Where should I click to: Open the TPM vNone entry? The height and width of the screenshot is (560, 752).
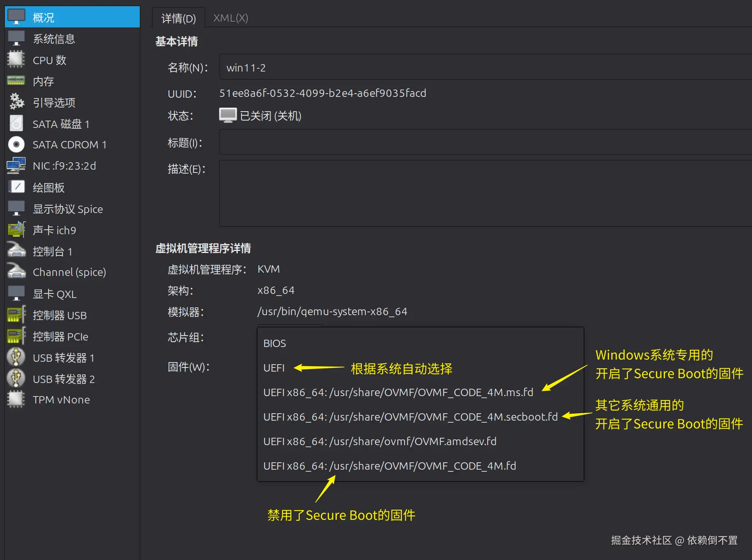[72, 399]
